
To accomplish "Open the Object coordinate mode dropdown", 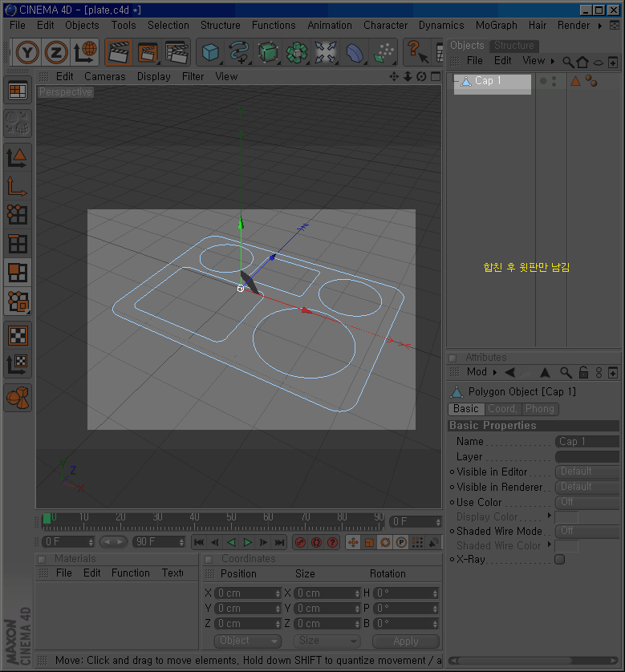I will click(247, 641).
